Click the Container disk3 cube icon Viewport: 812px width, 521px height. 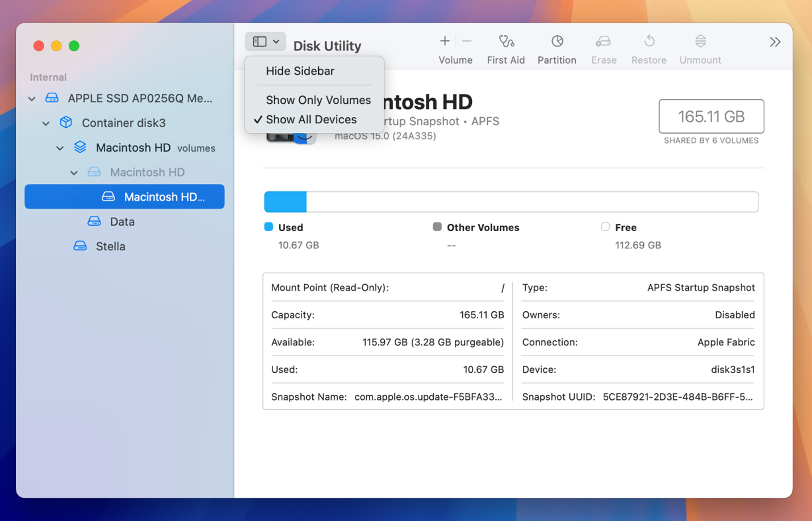(66, 122)
